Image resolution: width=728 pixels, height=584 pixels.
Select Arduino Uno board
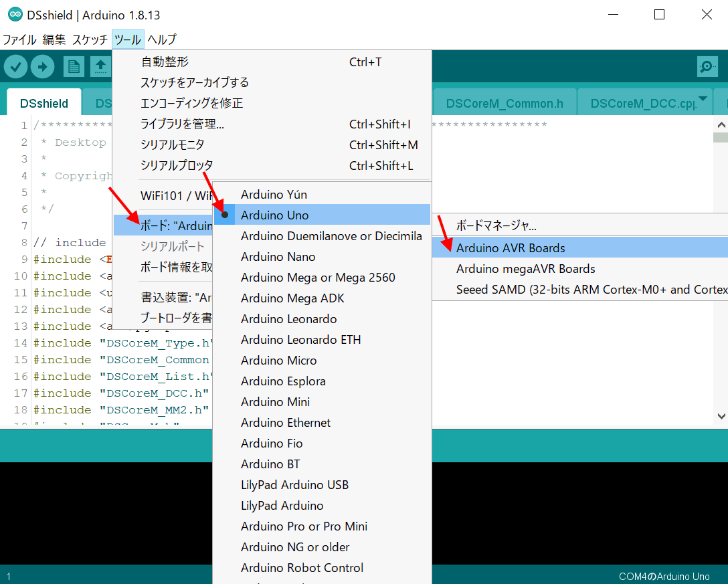(323, 215)
